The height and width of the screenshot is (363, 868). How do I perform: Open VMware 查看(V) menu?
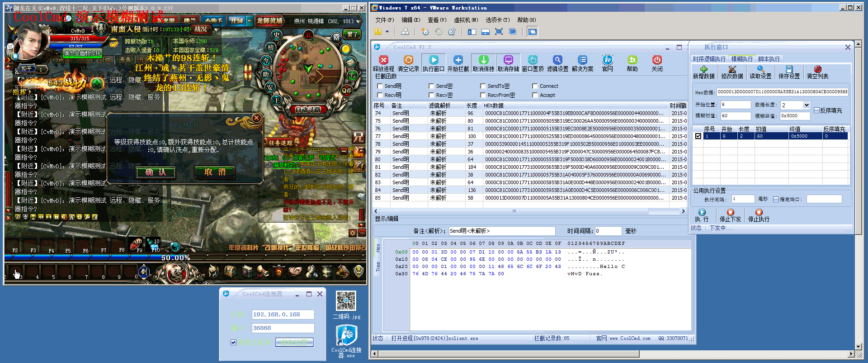pyautogui.click(x=437, y=20)
